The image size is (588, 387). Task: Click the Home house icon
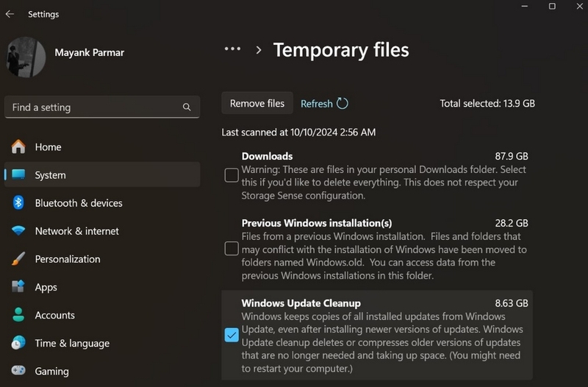coord(18,146)
